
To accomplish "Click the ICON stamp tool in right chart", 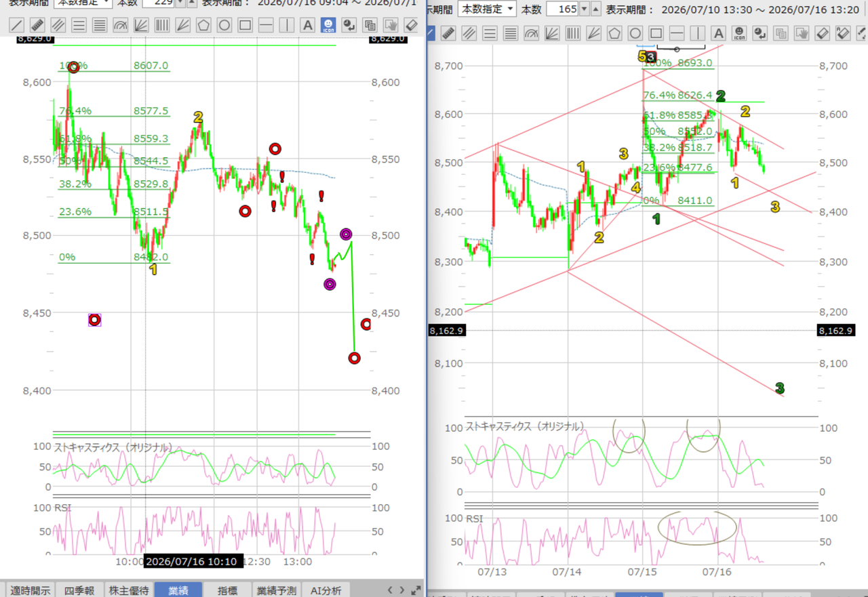I will click(x=738, y=33).
